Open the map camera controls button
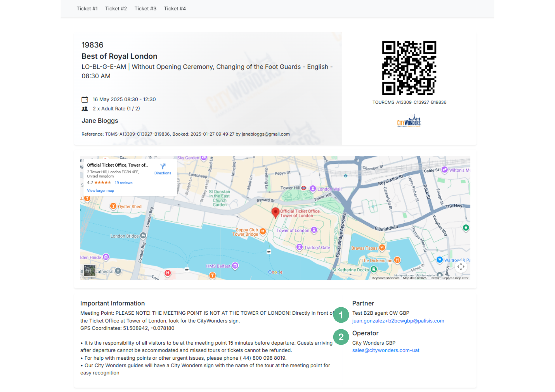This screenshot has height=392, width=555. point(461,267)
